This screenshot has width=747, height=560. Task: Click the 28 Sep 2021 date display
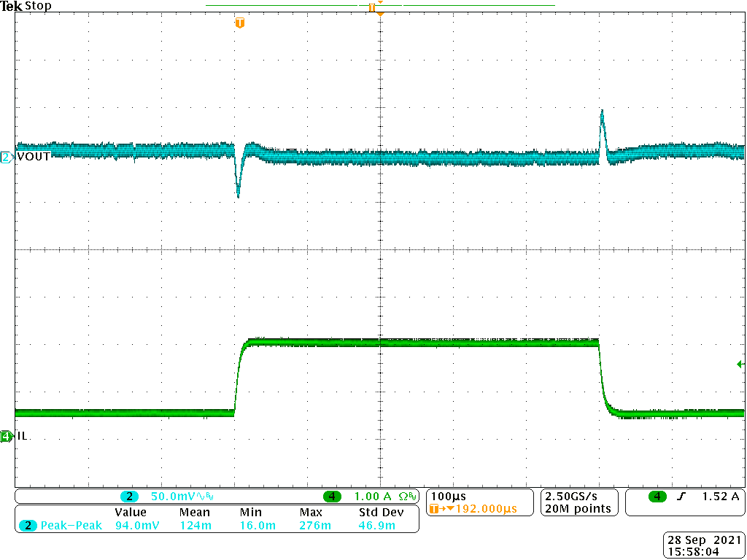pos(703,540)
